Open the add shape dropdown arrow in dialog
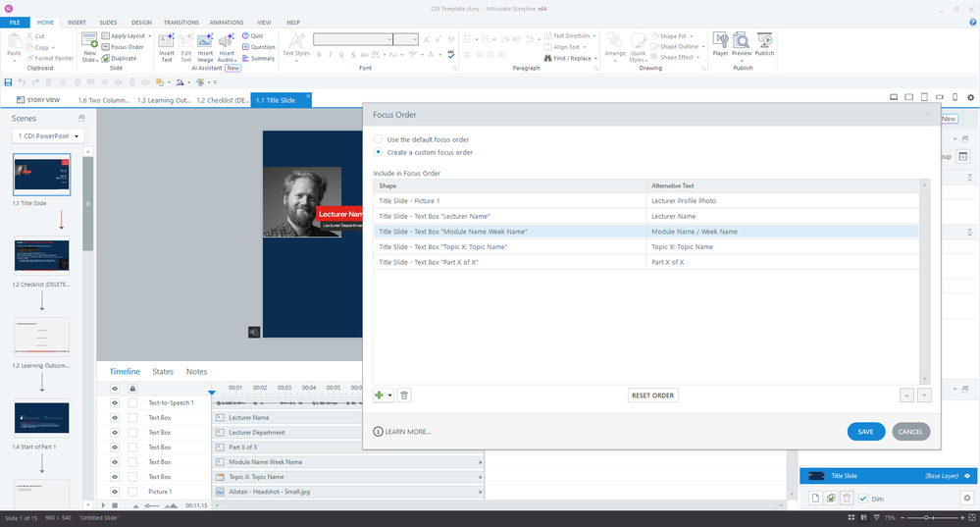The width and height of the screenshot is (980, 527). 390,395
